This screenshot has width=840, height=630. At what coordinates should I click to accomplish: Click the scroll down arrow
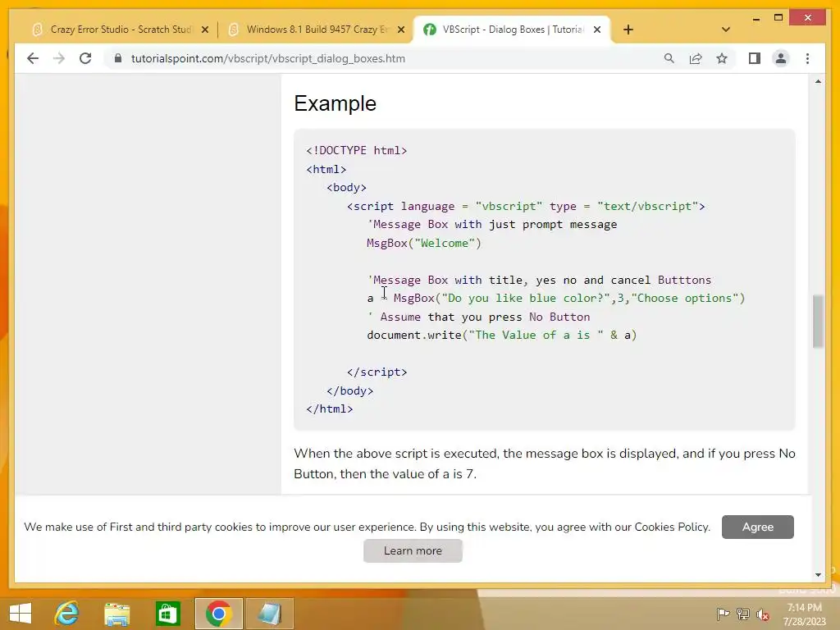coord(818,575)
